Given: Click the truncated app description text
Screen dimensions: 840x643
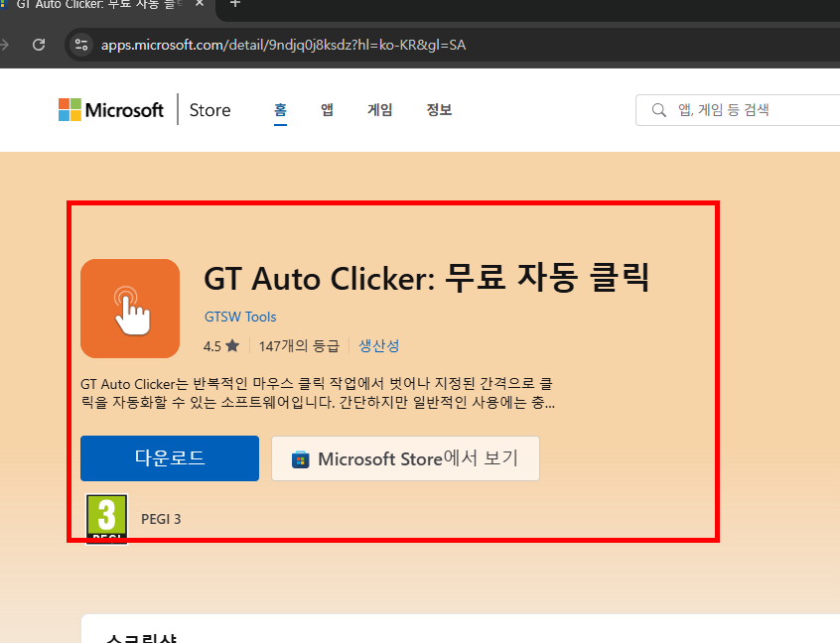Looking at the screenshot, I should pos(318,393).
